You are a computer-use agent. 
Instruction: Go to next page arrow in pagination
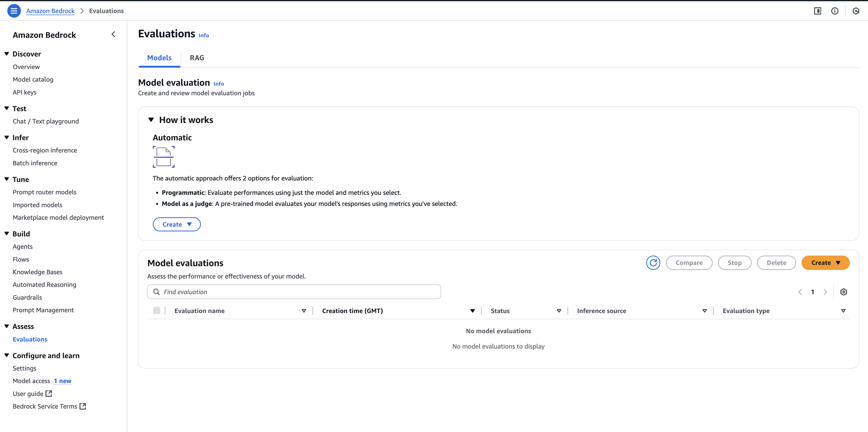(x=825, y=292)
